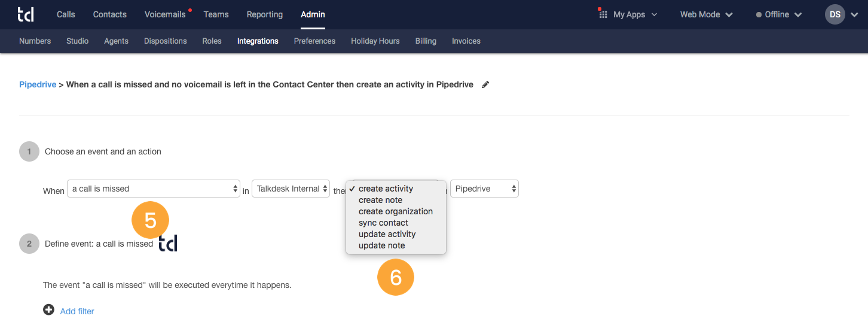This screenshot has height=334, width=868.
Task: Open the Billing admin section
Action: tap(426, 41)
